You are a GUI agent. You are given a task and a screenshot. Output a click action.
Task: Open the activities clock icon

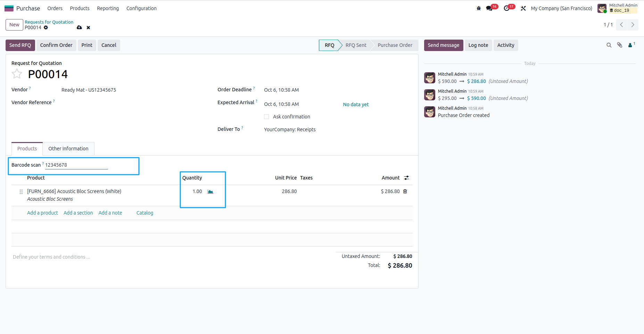(507, 8)
